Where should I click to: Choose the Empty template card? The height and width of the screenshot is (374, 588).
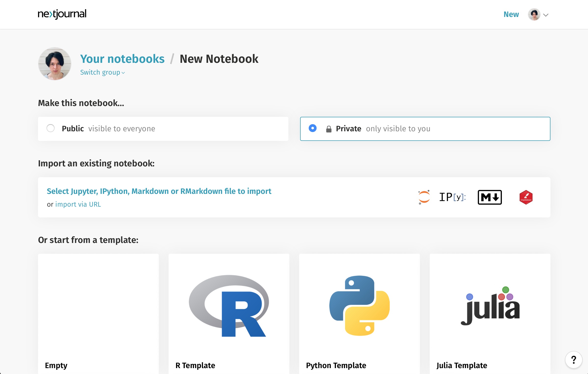[x=98, y=314]
